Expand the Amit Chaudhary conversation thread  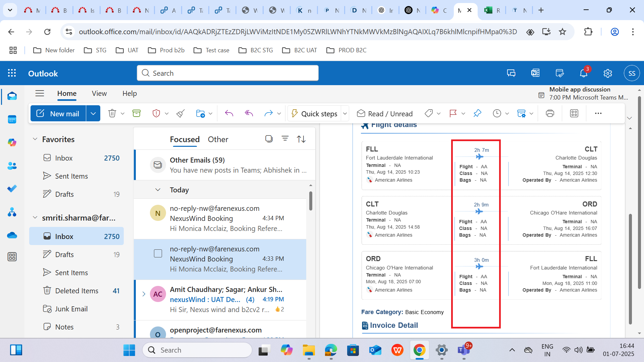coord(144,294)
